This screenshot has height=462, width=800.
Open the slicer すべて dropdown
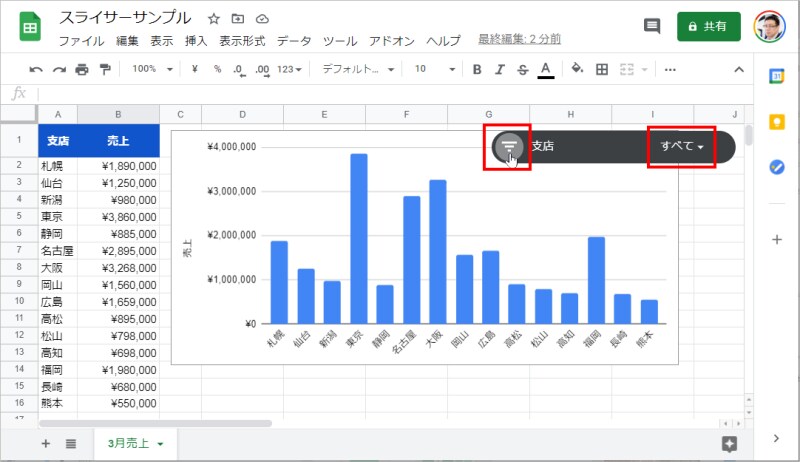(x=682, y=146)
